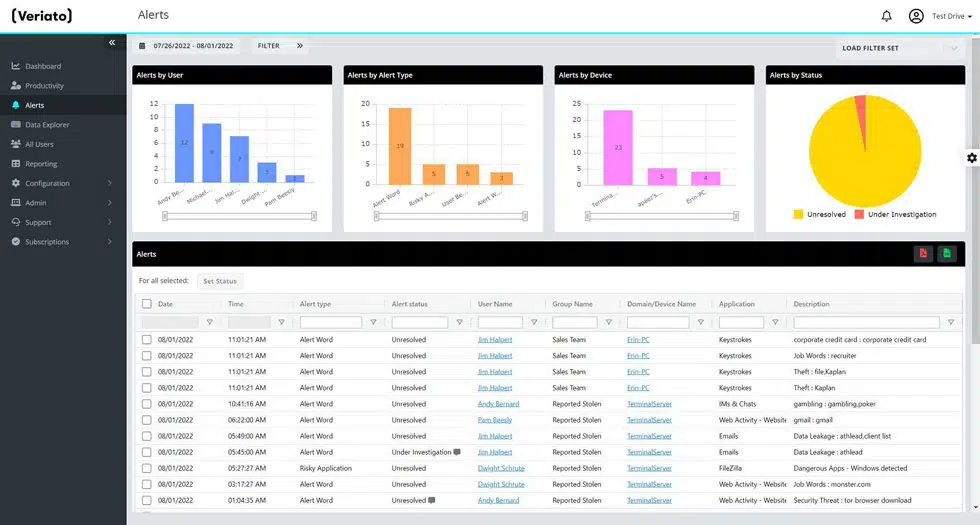The image size is (980, 525).
Task: Open the user profile avatar icon
Action: click(916, 16)
